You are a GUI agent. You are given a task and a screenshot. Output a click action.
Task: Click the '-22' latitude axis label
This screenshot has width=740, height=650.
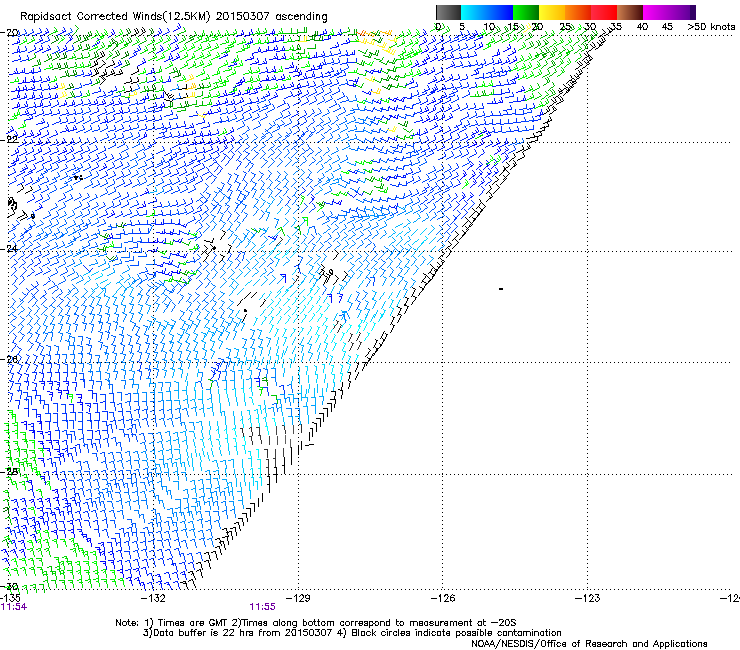[9, 139]
